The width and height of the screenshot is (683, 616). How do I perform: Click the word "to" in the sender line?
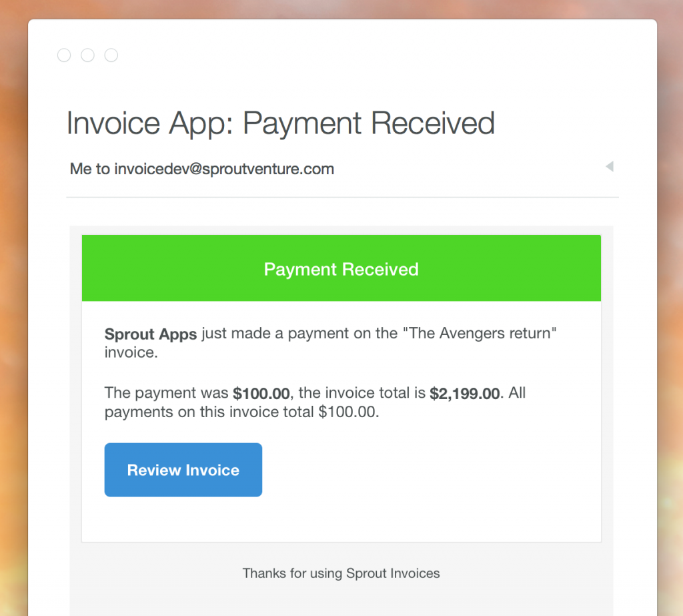click(x=103, y=169)
